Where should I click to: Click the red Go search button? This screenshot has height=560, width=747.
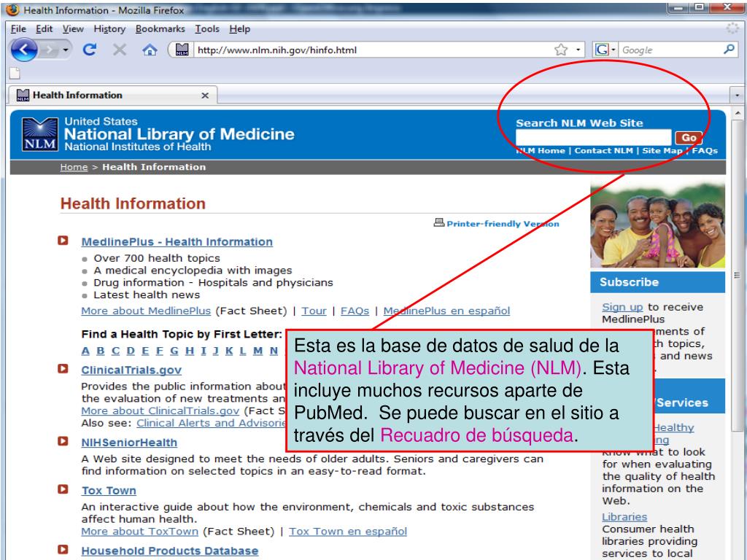(x=689, y=138)
